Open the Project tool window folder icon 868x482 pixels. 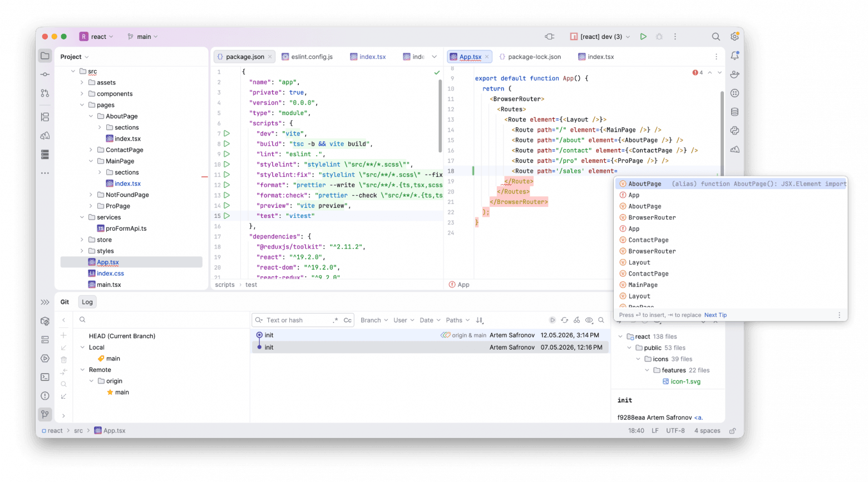click(45, 56)
